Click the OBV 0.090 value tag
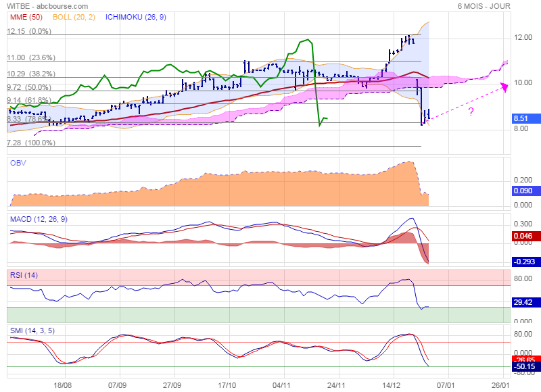541x392 pixels. 526,191
